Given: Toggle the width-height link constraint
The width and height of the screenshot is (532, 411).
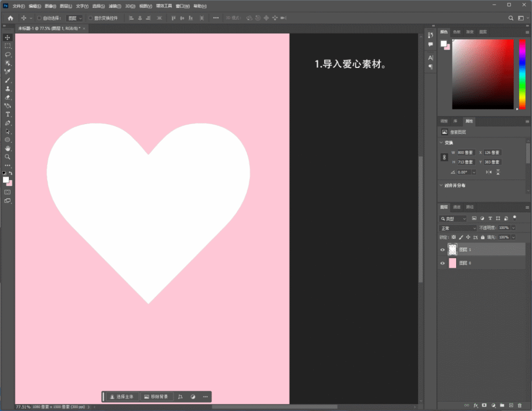Looking at the screenshot, I should pos(444,157).
